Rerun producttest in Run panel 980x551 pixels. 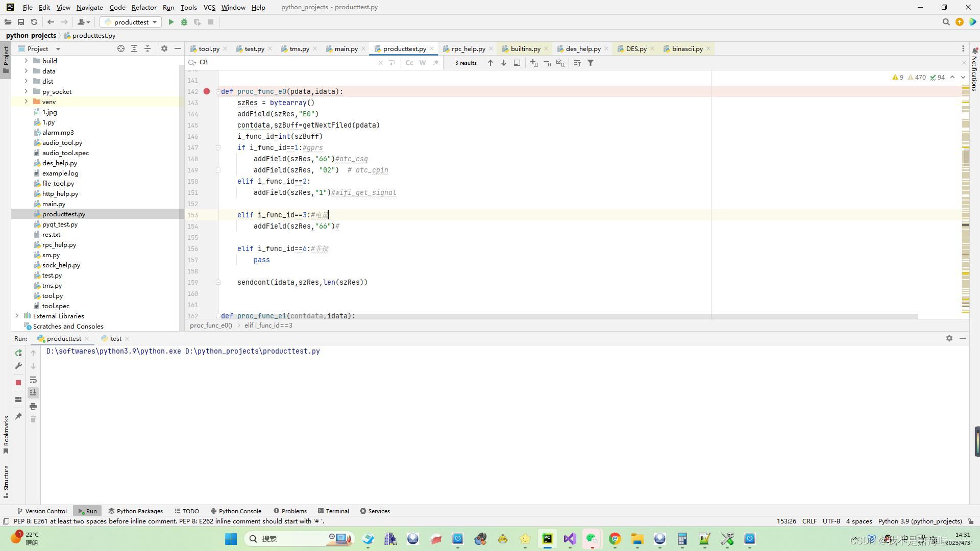[18, 353]
